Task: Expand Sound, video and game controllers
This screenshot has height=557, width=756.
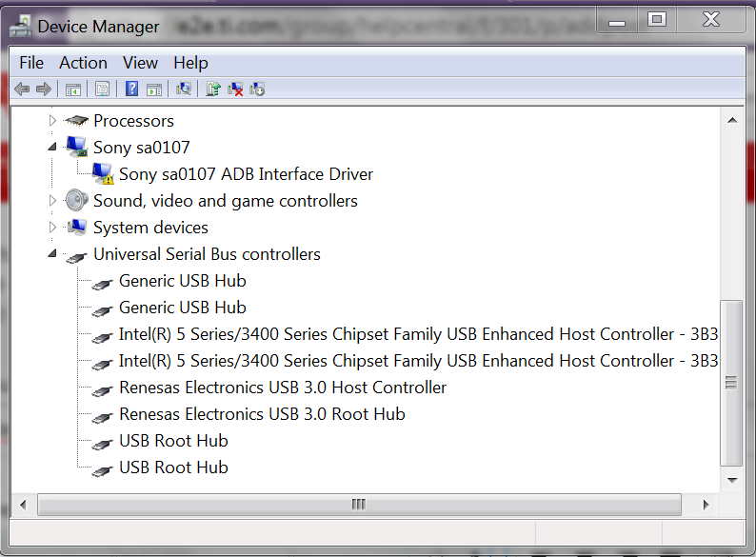Action: pos(52,200)
